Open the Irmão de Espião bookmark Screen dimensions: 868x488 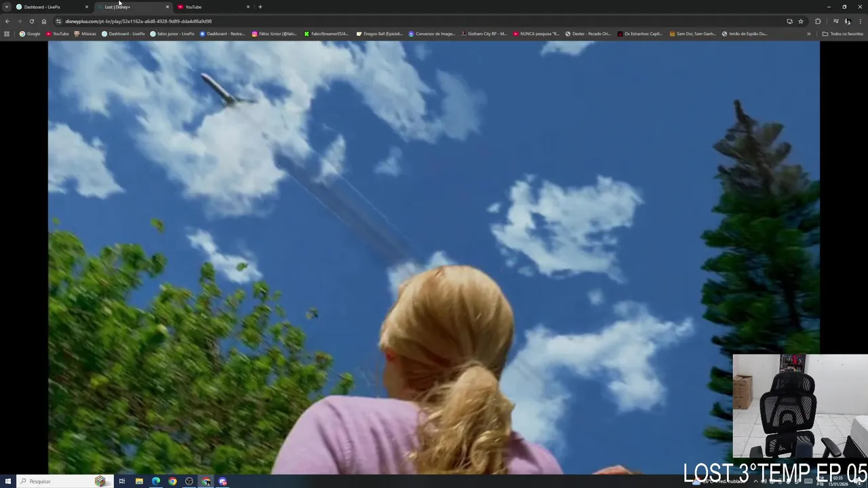pos(745,33)
